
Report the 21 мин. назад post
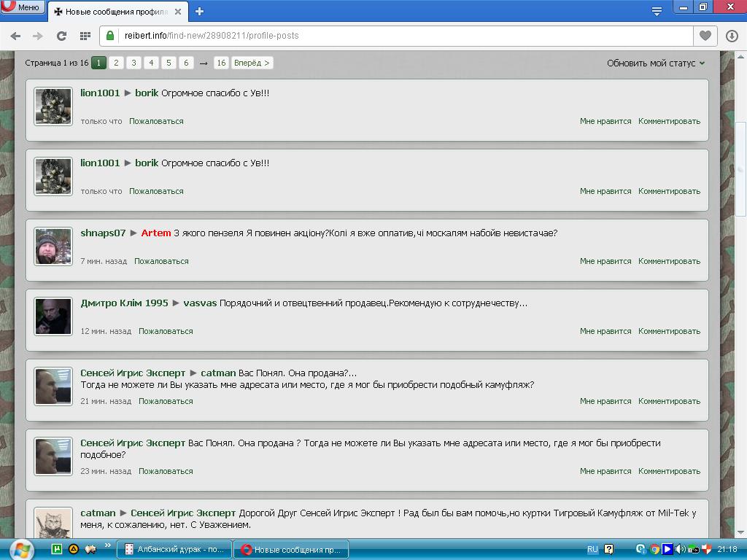[166, 401]
